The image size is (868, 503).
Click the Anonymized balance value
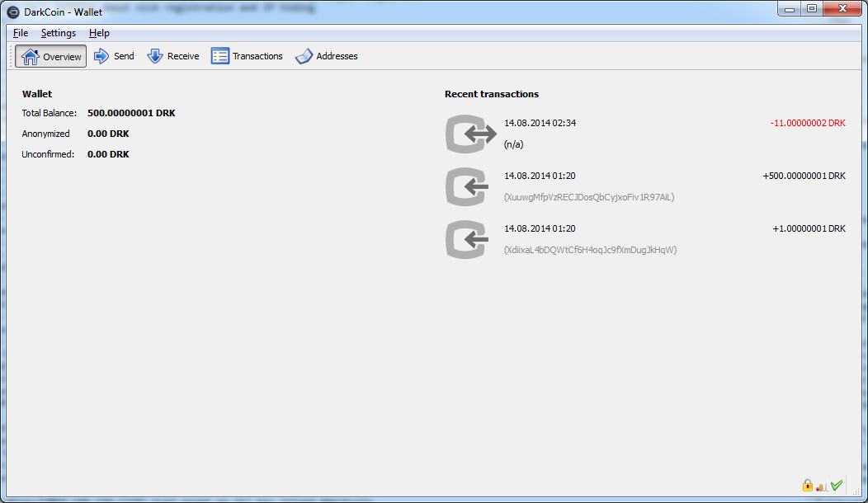(108, 134)
